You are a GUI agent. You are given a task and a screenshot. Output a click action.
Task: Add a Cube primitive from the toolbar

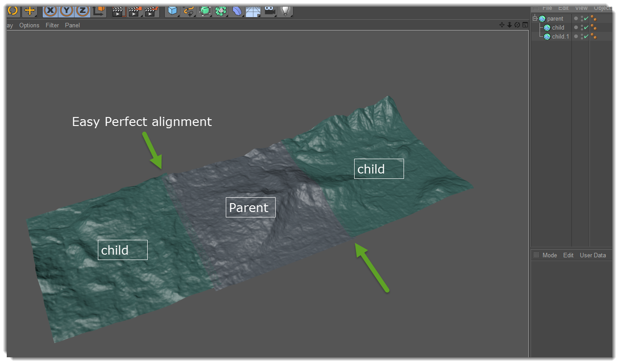tap(172, 11)
